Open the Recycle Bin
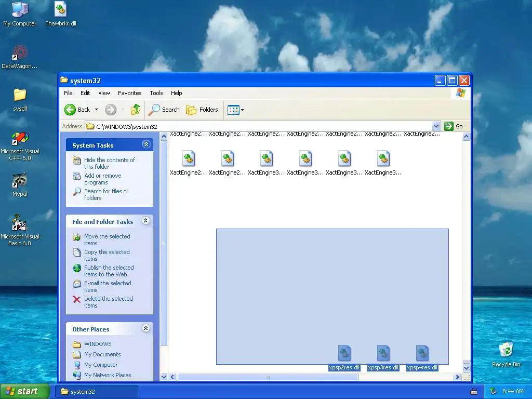Image resolution: width=532 pixels, height=399 pixels. click(506, 354)
